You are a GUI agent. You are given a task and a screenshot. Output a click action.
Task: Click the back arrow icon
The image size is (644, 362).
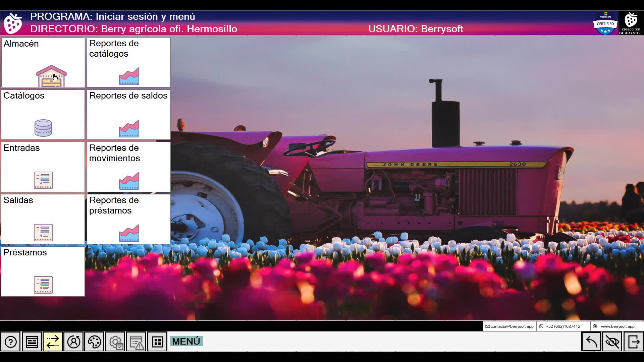591,342
